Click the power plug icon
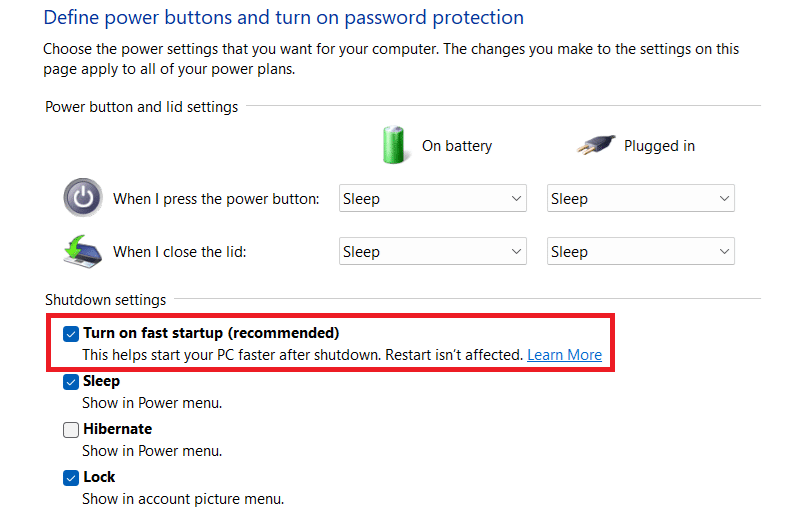Viewport: 789px width, 528px height. [595, 146]
